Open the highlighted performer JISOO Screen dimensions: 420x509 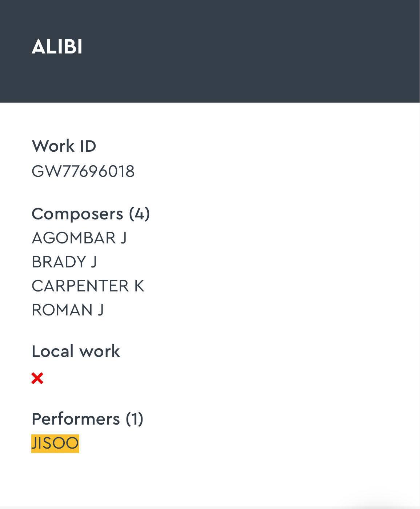[x=55, y=444]
